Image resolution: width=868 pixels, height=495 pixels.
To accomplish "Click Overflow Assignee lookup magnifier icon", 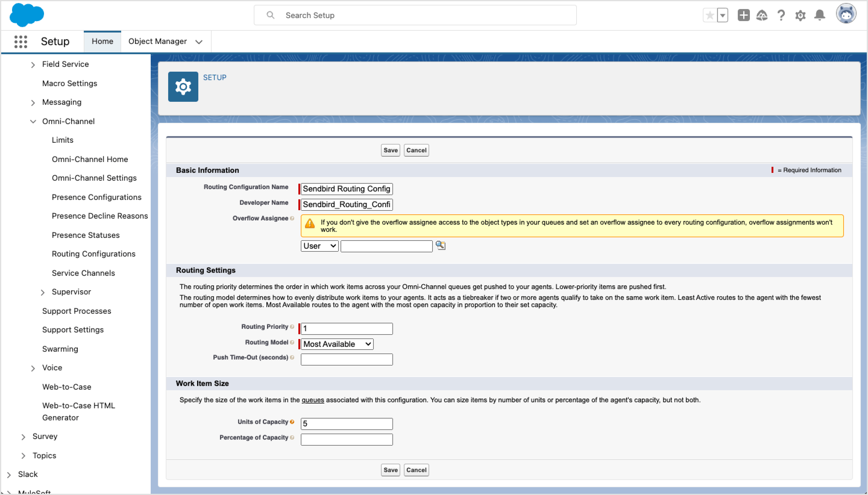I will click(x=441, y=245).
